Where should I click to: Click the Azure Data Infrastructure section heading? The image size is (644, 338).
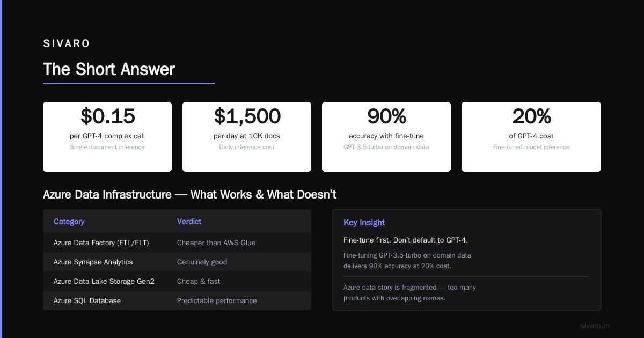click(189, 194)
